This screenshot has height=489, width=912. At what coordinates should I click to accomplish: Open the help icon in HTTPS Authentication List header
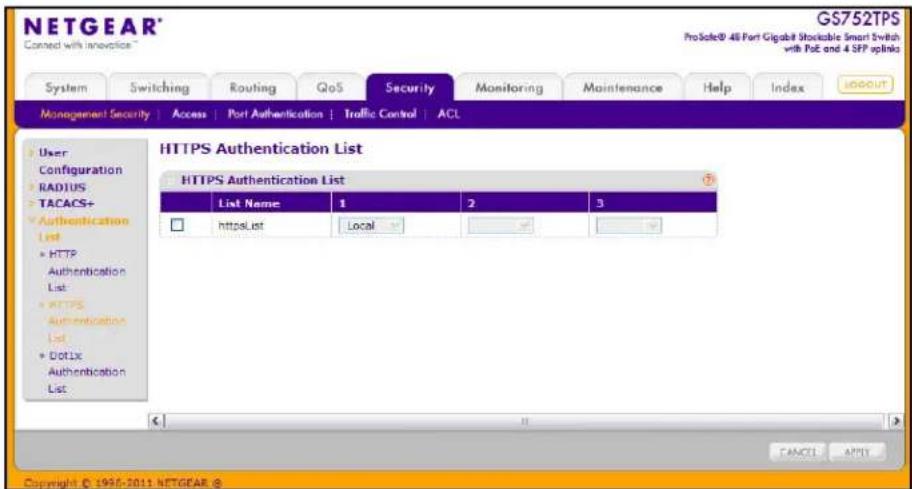pos(708,180)
